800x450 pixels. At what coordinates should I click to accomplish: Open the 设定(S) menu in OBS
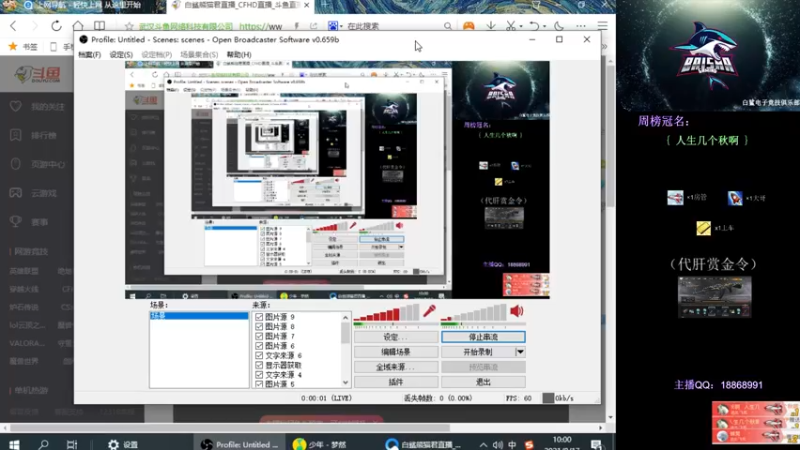tap(121, 55)
